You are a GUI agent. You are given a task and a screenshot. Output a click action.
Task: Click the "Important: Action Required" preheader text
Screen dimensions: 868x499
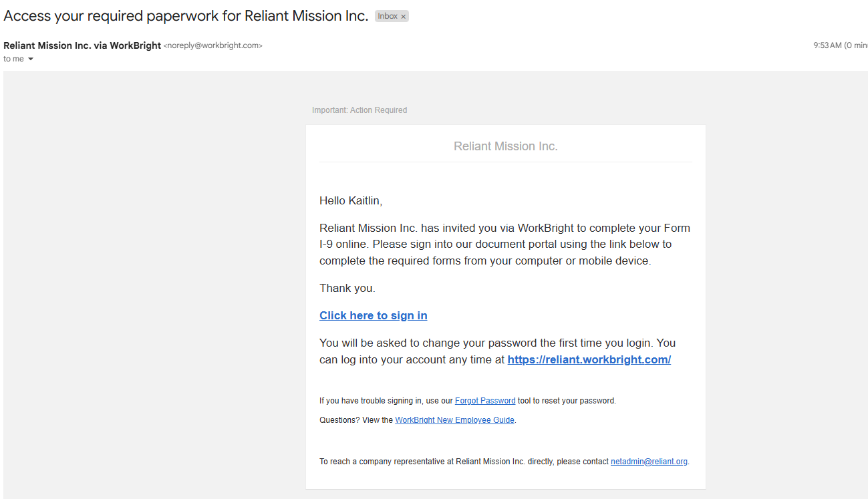pos(359,110)
